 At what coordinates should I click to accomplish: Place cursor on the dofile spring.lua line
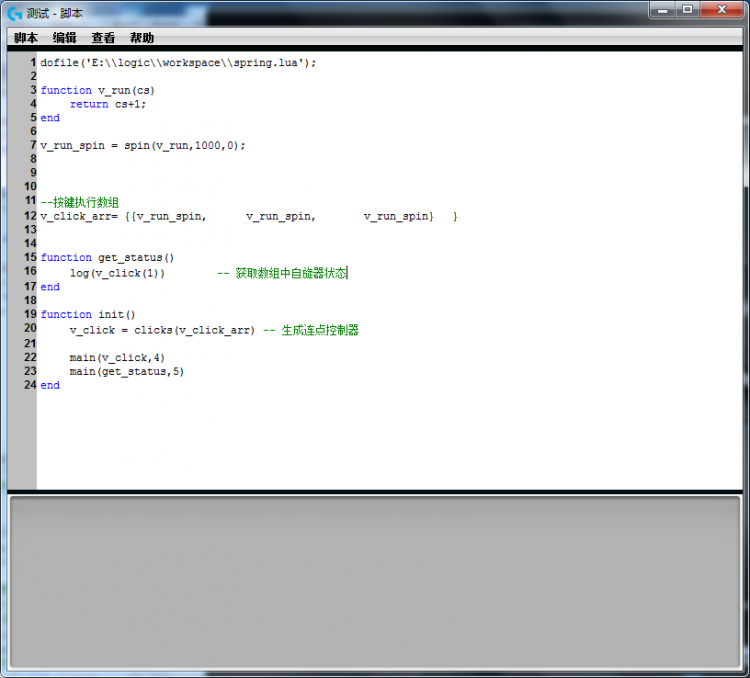pyautogui.click(x=178, y=62)
